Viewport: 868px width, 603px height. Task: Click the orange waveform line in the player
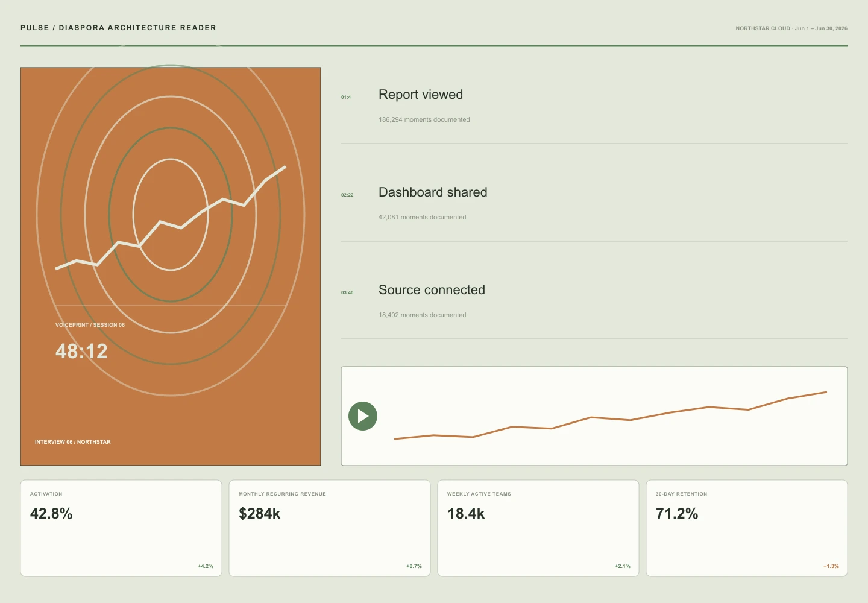[610, 416]
